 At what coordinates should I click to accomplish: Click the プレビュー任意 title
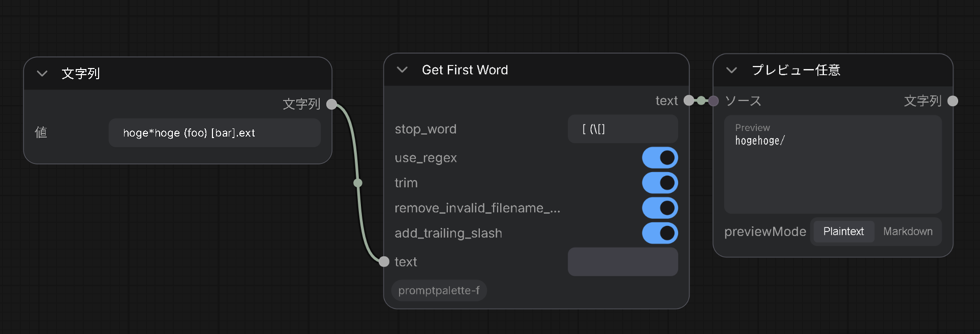click(x=796, y=70)
